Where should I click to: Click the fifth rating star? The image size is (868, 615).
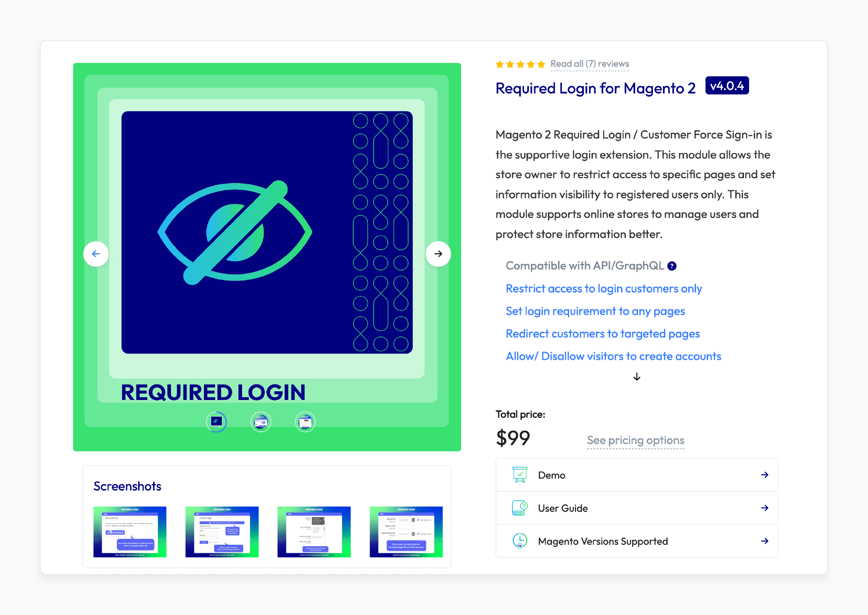(x=541, y=64)
